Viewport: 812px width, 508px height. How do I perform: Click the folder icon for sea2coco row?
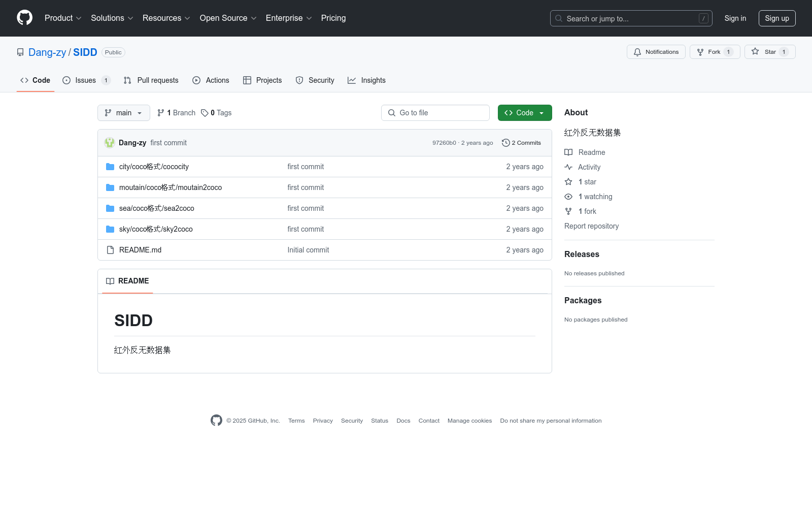(110, 208)
